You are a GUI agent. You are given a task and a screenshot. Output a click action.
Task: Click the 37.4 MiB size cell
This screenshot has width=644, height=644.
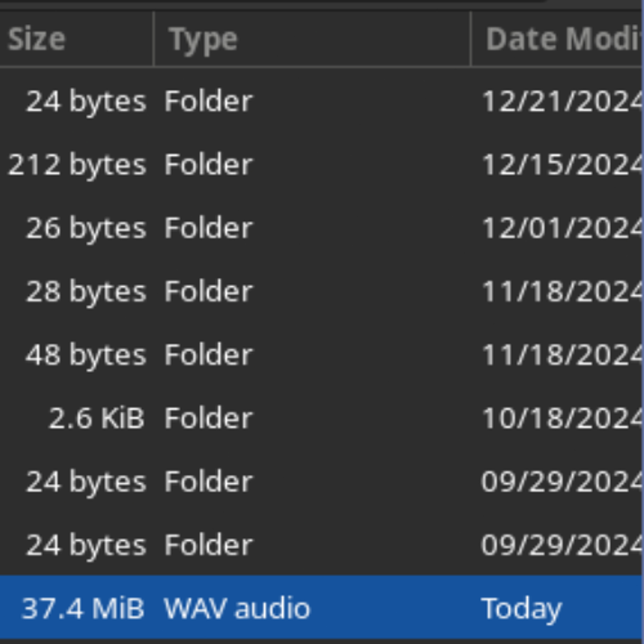[83, 608]
